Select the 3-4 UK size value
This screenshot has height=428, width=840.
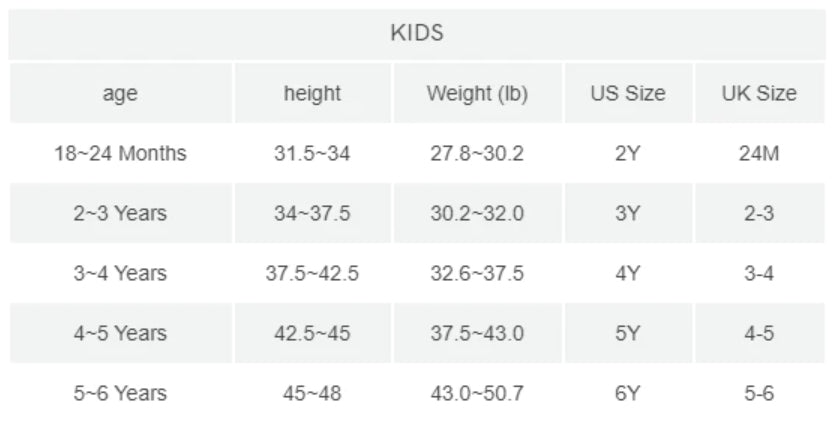click(x=759, y=273)
